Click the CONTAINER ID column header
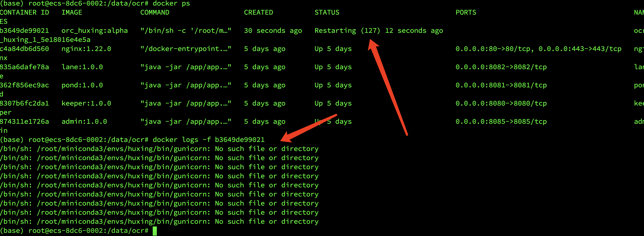Viewport: 644px width, 236px height. (x=24, y=12)
